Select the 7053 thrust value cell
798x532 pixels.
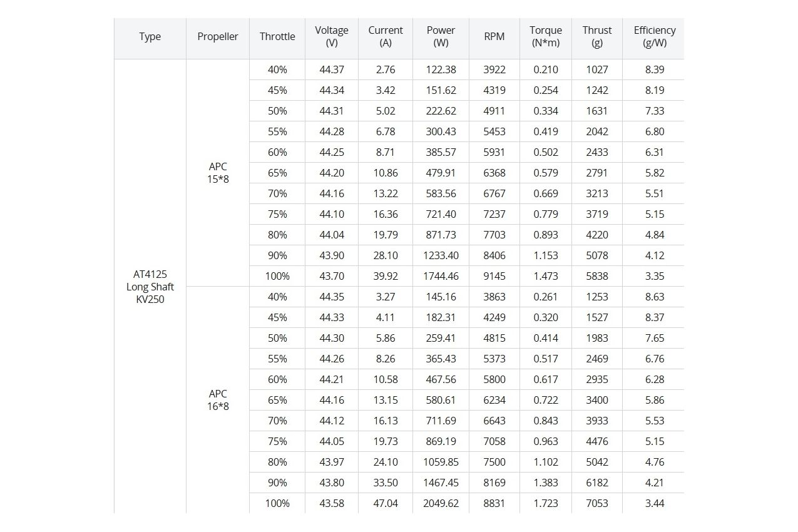pyautogui.click(x=597, y=503)
